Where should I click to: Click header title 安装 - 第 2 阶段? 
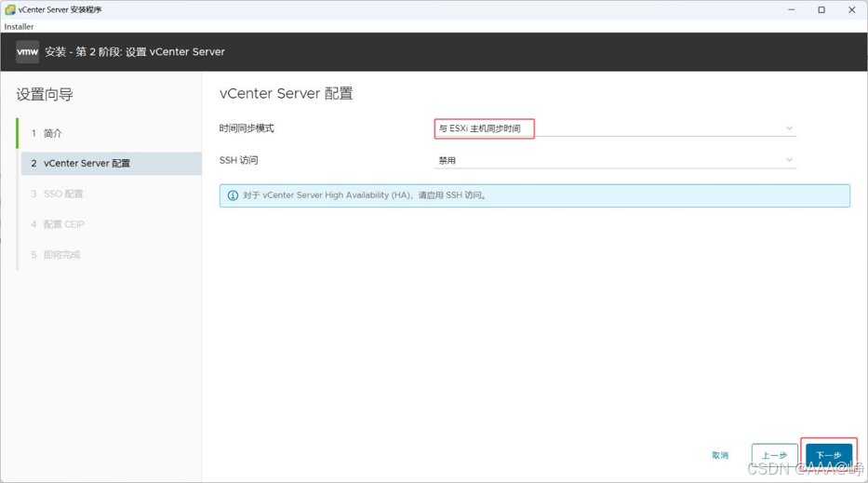[x=135, y=52]
